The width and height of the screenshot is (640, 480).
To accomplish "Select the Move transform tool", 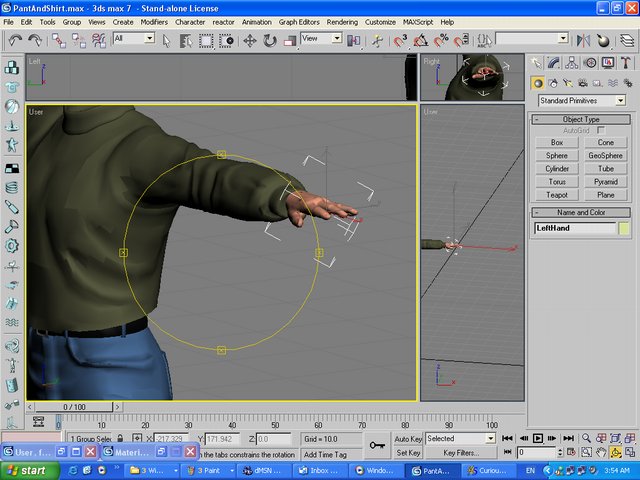I will [250, 40].
